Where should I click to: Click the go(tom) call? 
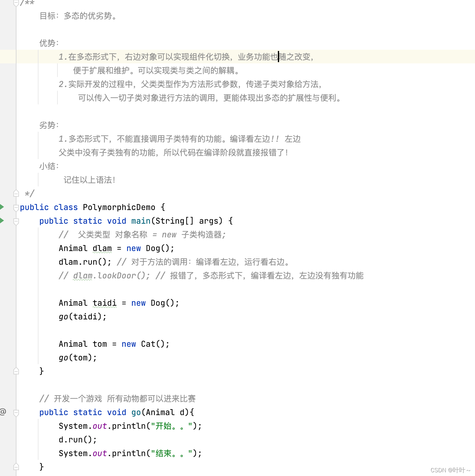78,358
